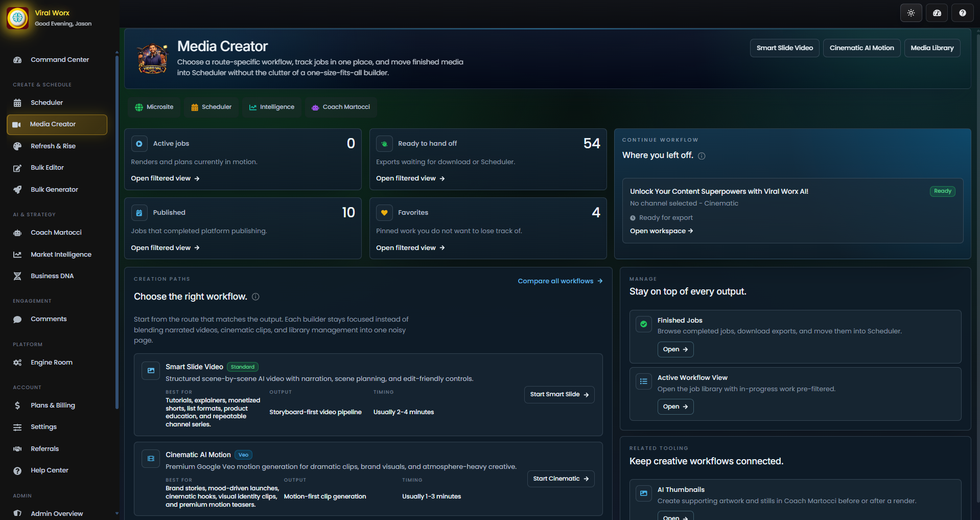The width and height of the screenshot is (980, 520).
Task: Click the Smart Slide Video image icon
Action: click(151, 371)
